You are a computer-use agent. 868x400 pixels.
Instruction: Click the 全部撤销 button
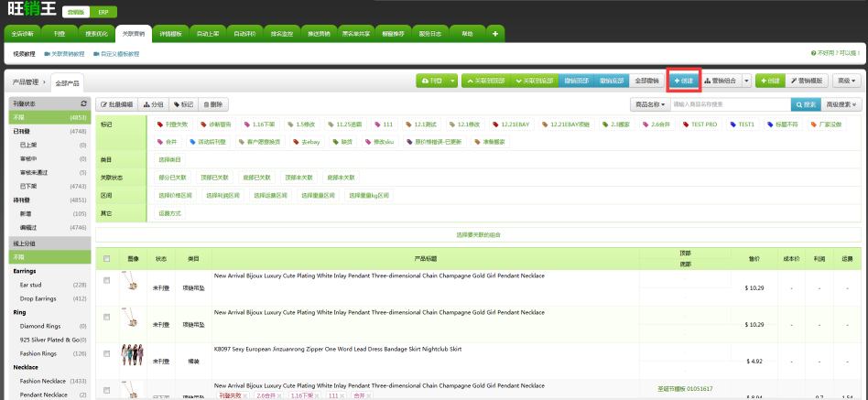coord(647,81)
